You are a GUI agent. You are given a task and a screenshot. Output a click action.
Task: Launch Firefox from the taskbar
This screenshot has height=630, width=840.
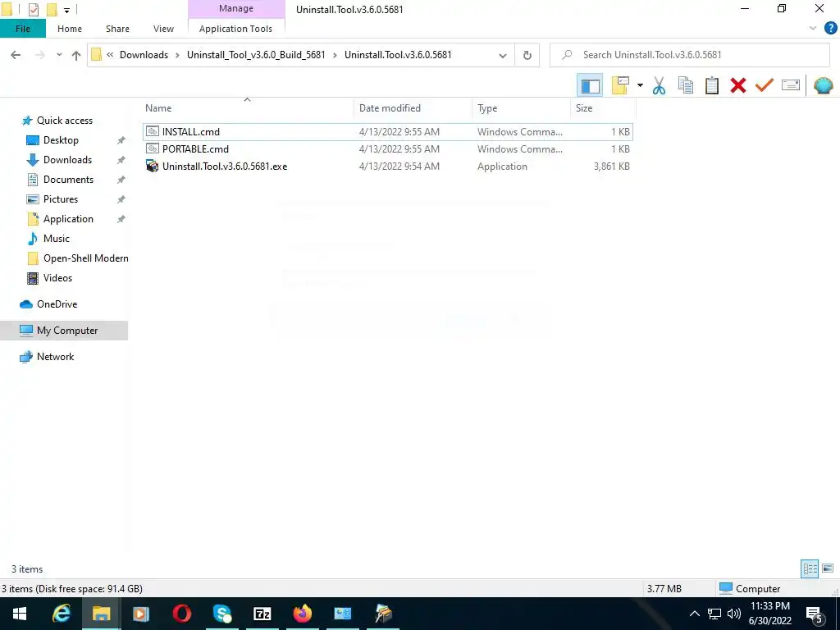303,614
